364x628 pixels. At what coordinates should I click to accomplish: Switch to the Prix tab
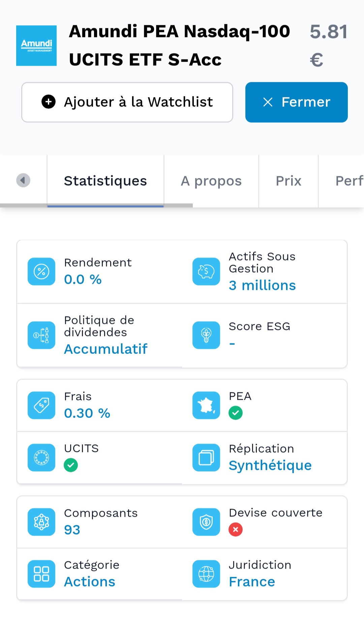[289, 181]
